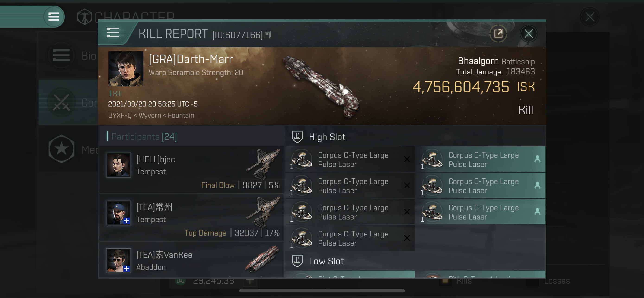Open the kill report hamburger menu
Viewport: 644px width, 298px height.
[x=113, y=33]
